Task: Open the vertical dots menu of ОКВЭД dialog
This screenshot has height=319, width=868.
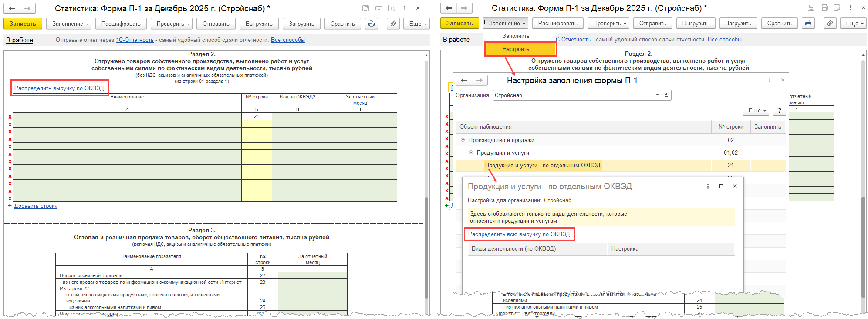Action: [708, 186]
